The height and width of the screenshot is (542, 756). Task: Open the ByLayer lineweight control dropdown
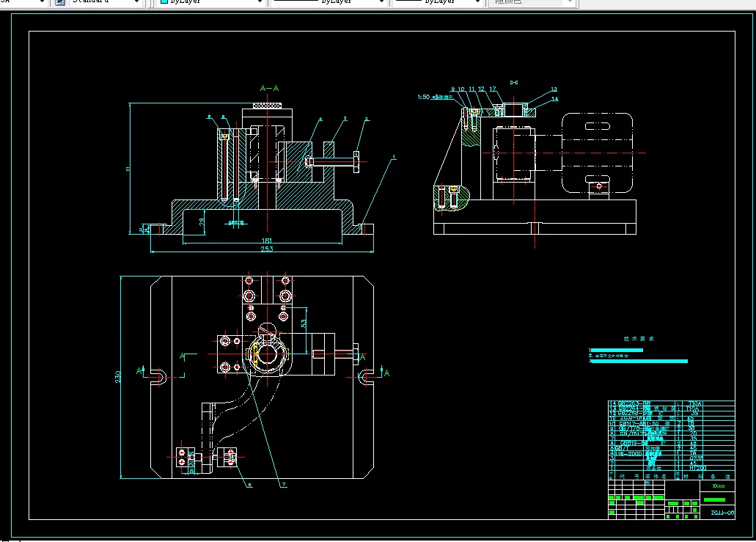point(438,1)
